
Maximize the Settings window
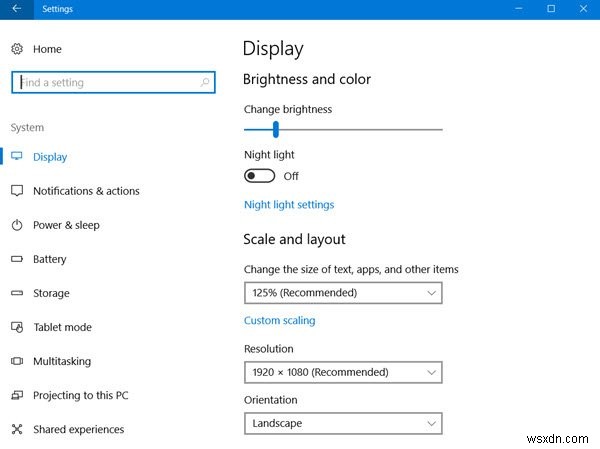(551, 8)
